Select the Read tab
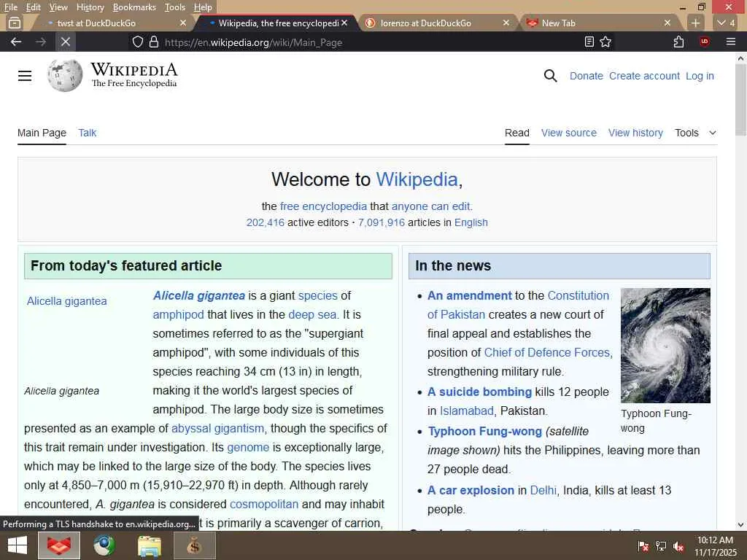747x560 pixels. pyautogui.click(x=517, y=133)
